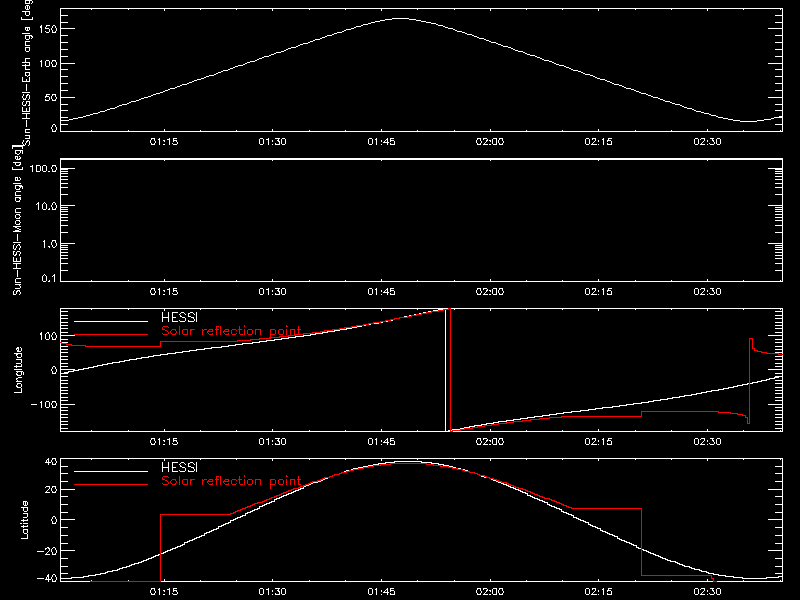Click 01:15 under the Earth angle plot
The width and height of the screenshot is (800, 600).
tap(164, 142)
